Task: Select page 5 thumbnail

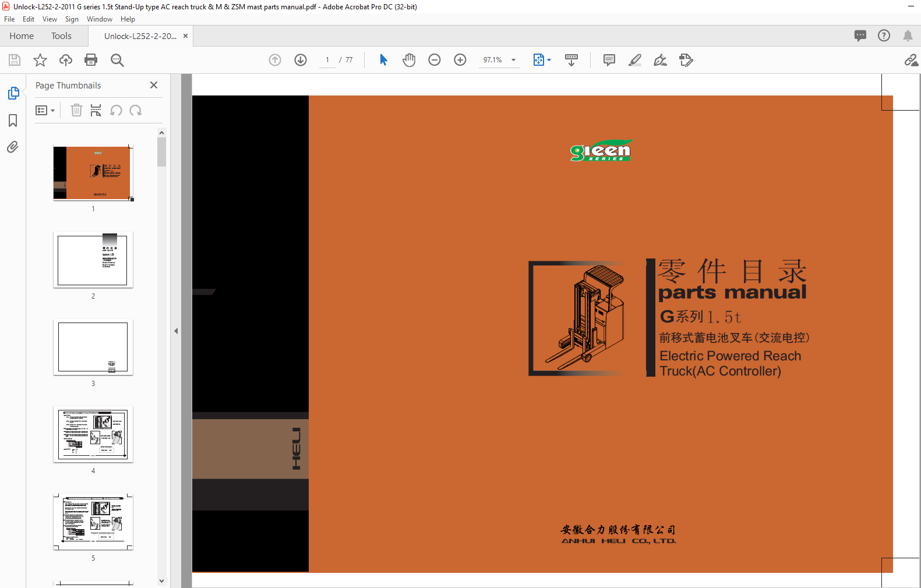Action: [x=93, y=522]
